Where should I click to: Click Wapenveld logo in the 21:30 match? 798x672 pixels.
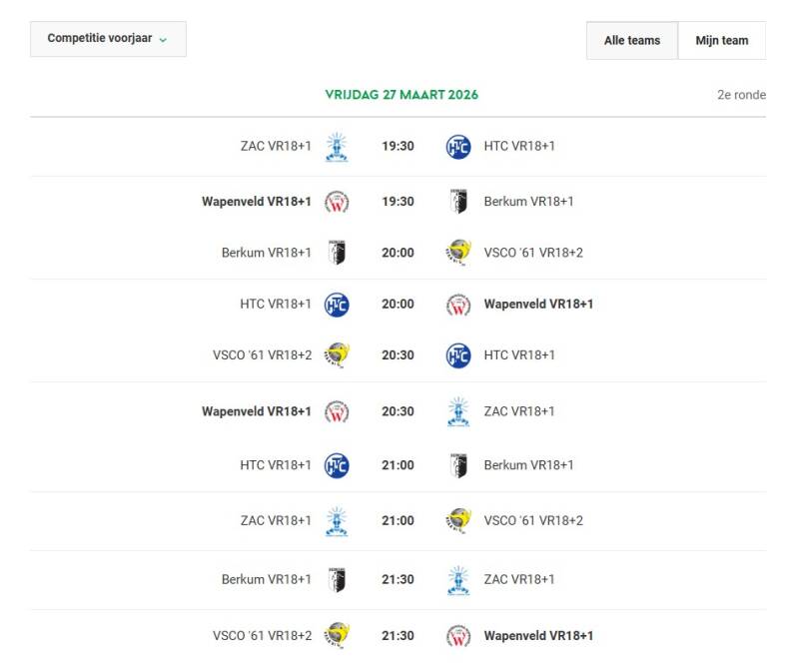(x=457, y=636)
